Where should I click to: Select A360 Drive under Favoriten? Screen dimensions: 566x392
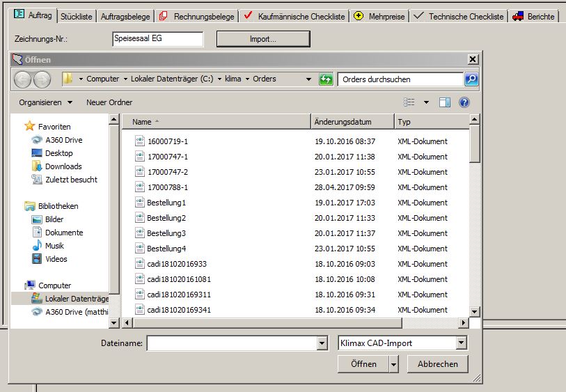coord(63,140)
